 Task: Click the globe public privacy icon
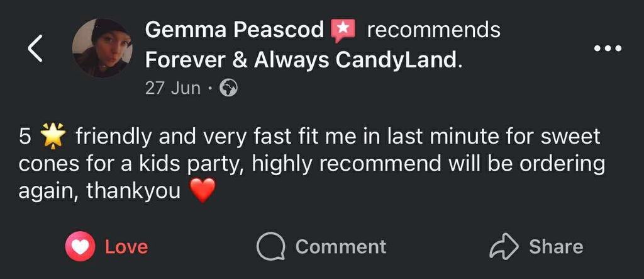point(228,88)
